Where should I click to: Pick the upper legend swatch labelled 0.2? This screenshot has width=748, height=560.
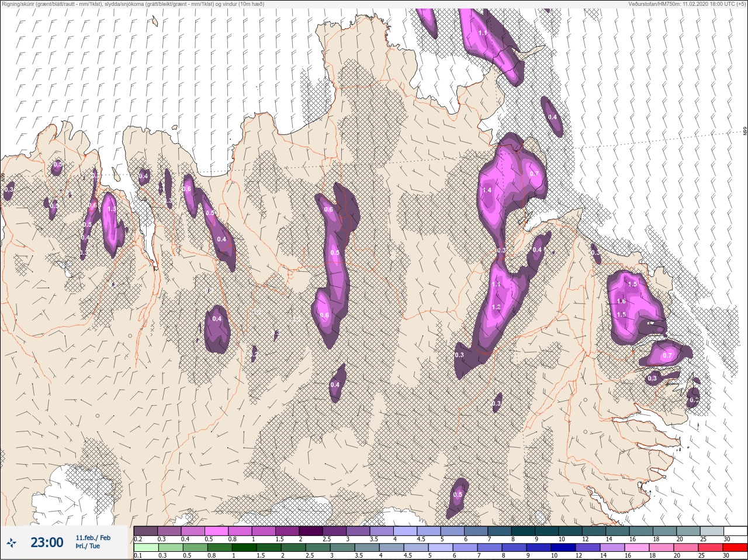146,531
